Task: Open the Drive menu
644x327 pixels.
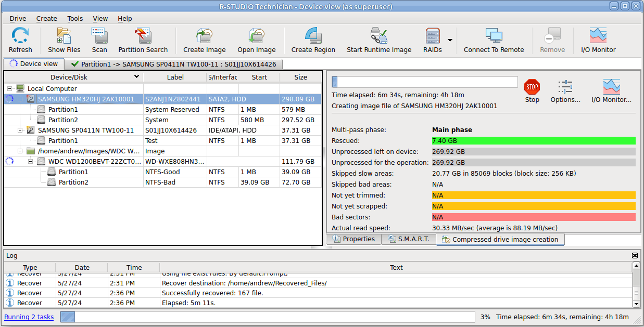Action: [x=18, y=18]
